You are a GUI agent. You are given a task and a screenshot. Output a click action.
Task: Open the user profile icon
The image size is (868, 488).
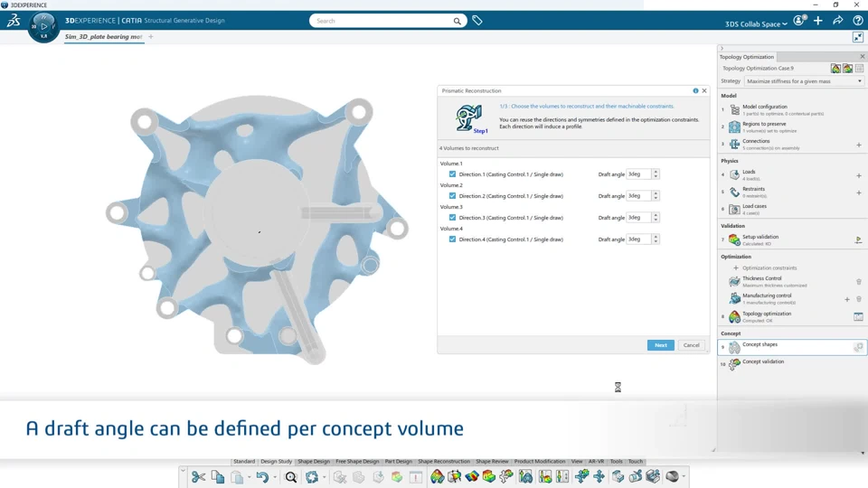798,21
